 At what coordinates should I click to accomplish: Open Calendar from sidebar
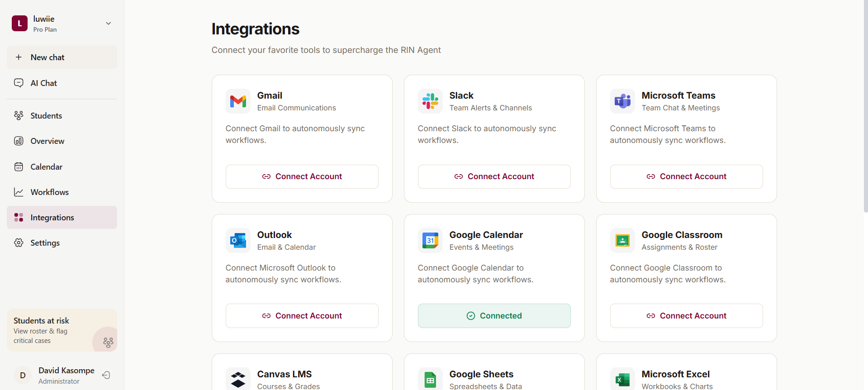pyautogui.click(x=62, y=167)
